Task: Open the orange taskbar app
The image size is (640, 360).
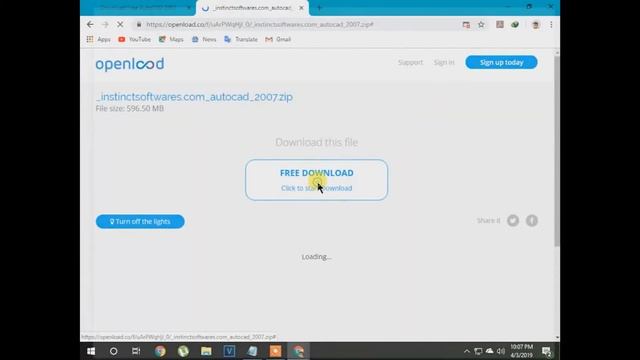Action: click(x=275, y=351)
